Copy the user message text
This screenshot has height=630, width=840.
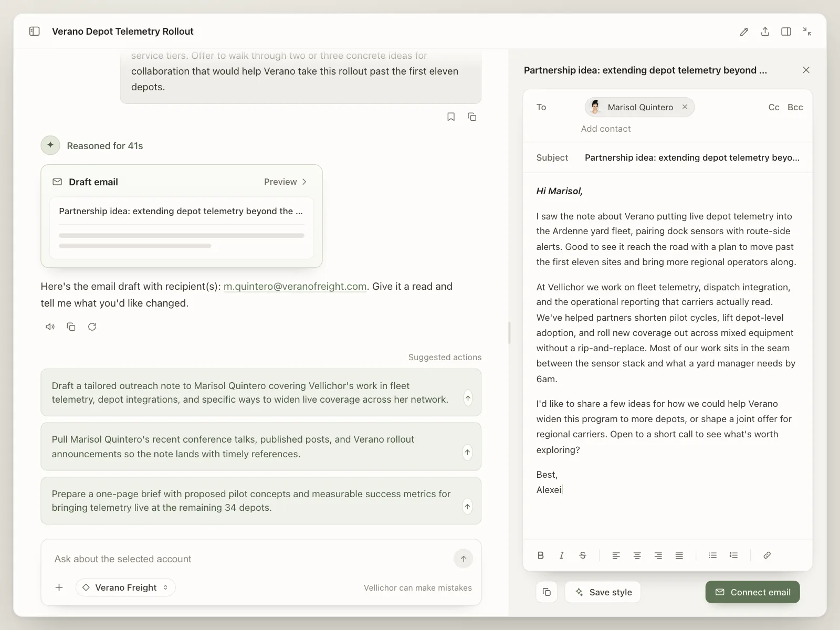coord(472,117)
